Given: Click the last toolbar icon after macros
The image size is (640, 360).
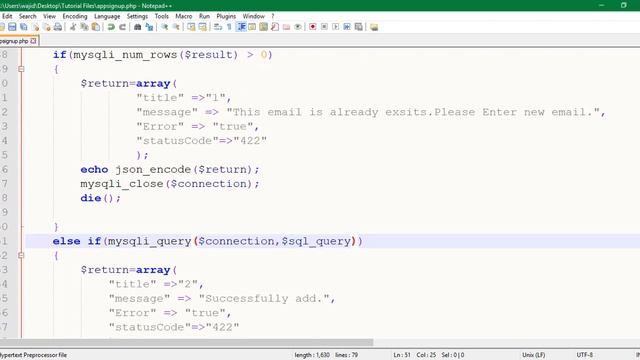Looking at the screenshot, I should [374, 27].
